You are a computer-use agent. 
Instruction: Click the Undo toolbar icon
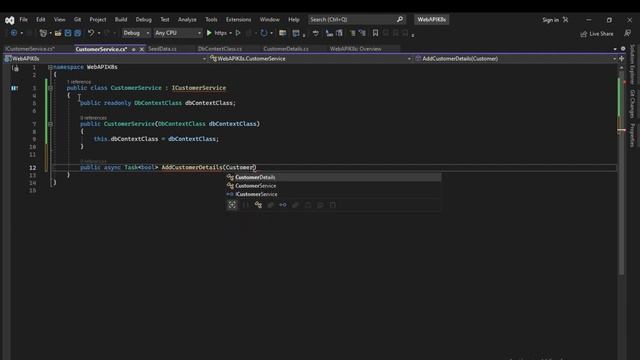[x=91, y=33]
